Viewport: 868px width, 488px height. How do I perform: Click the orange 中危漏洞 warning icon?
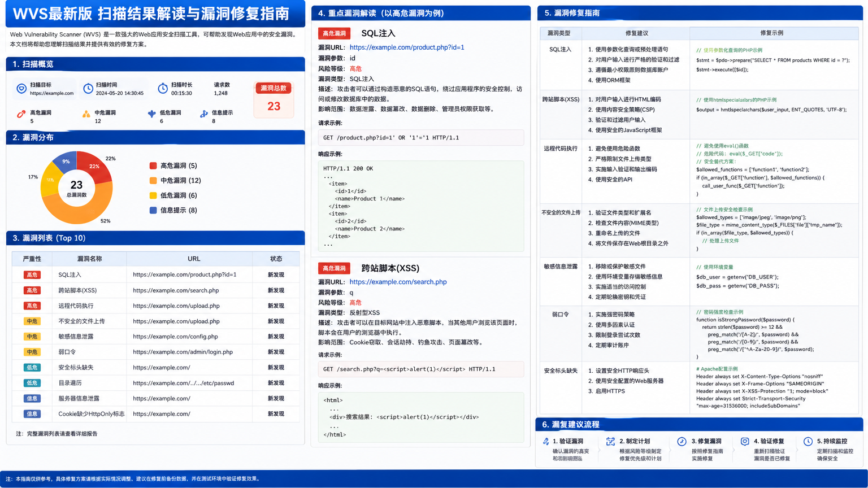(86, 114)
